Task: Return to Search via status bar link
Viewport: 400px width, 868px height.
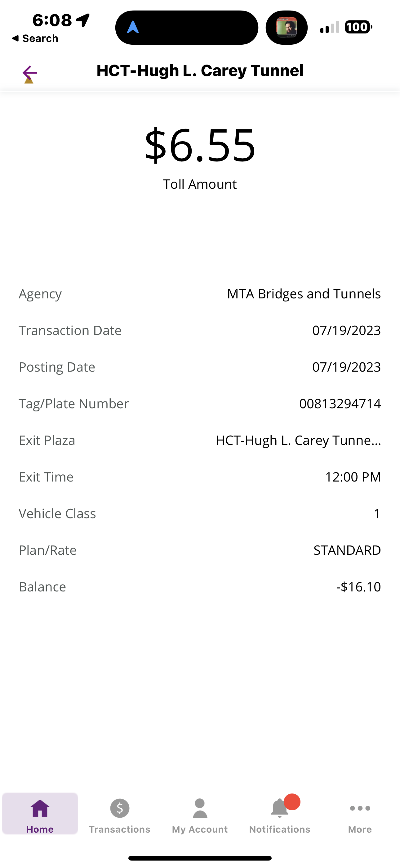Action: (35, 38)
